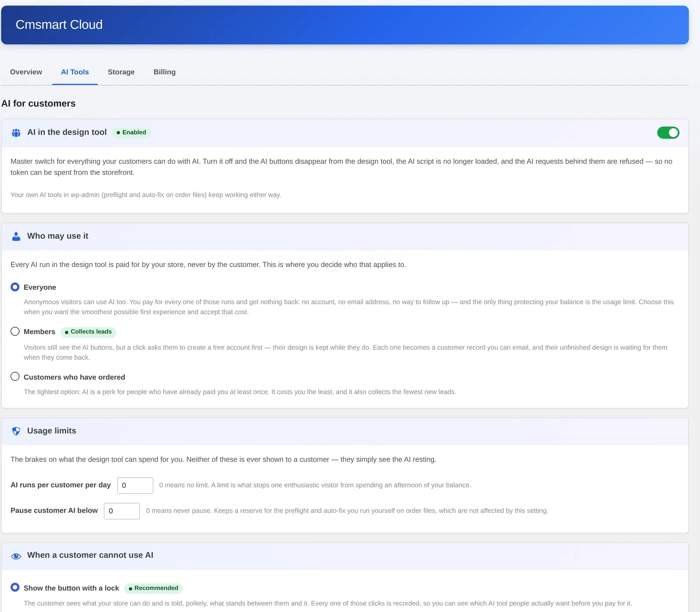The width and height of the screenshot is (700, 612).
Task: Click the AI runs per customer per day field
Action: click(x=135, y=485)
